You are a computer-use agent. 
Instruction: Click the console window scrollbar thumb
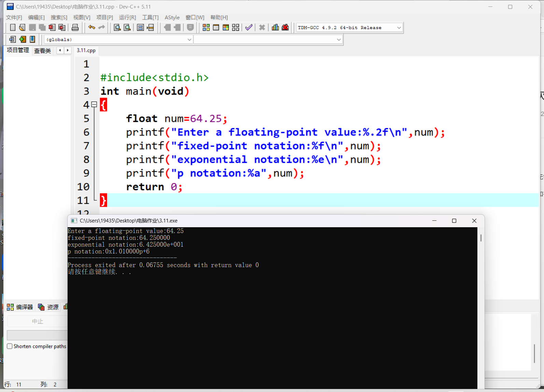click(481, 238)
